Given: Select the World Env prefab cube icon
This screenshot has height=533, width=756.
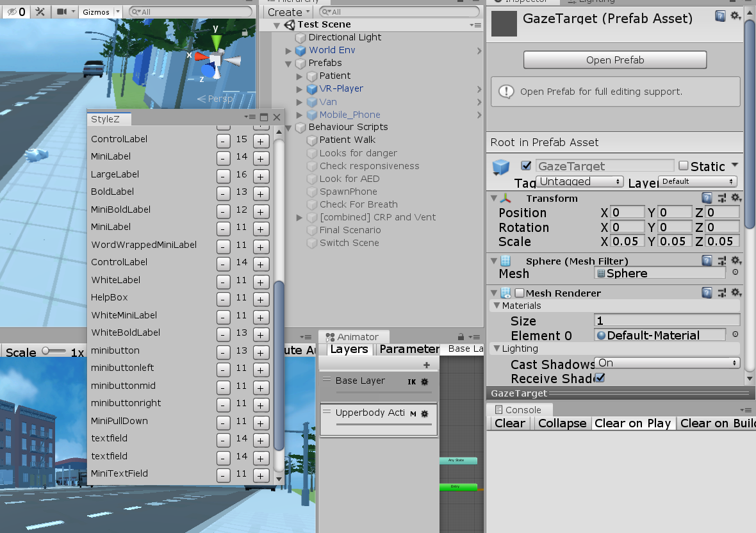Looking at the screenshot, I should 300,50.
